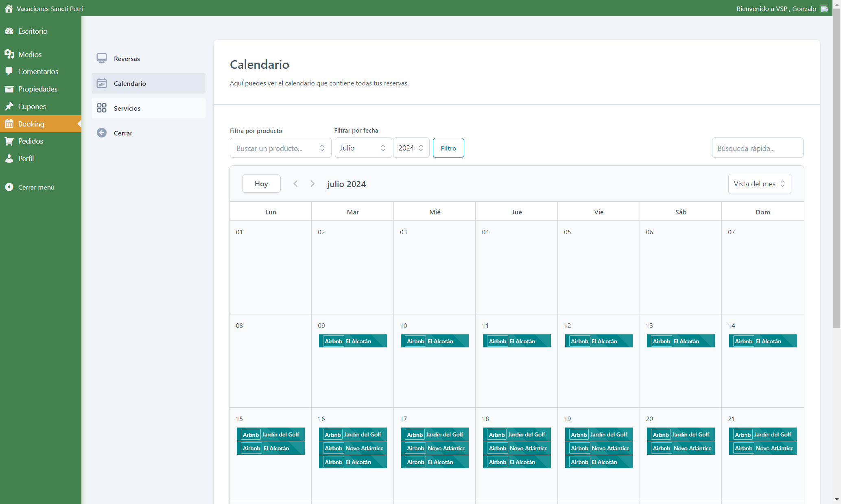
Task: Open Airbnb El Alcotán booking on day 14
Action: [763, 341]
